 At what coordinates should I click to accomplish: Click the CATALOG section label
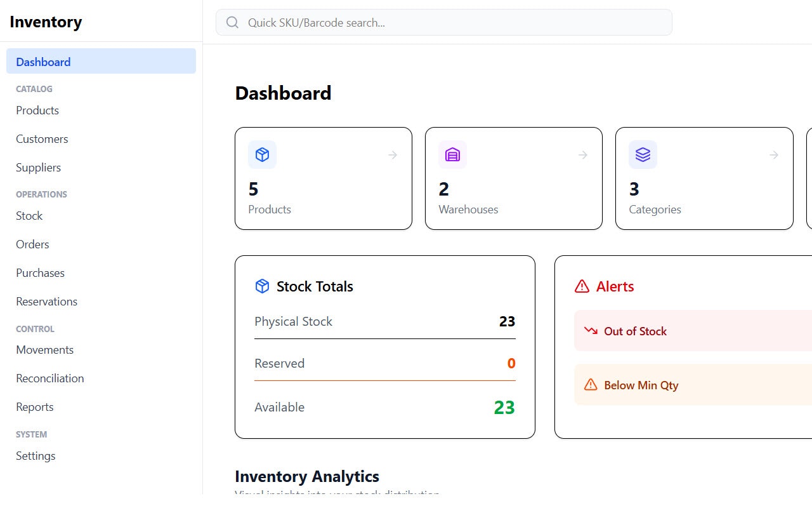coord(34,89)
